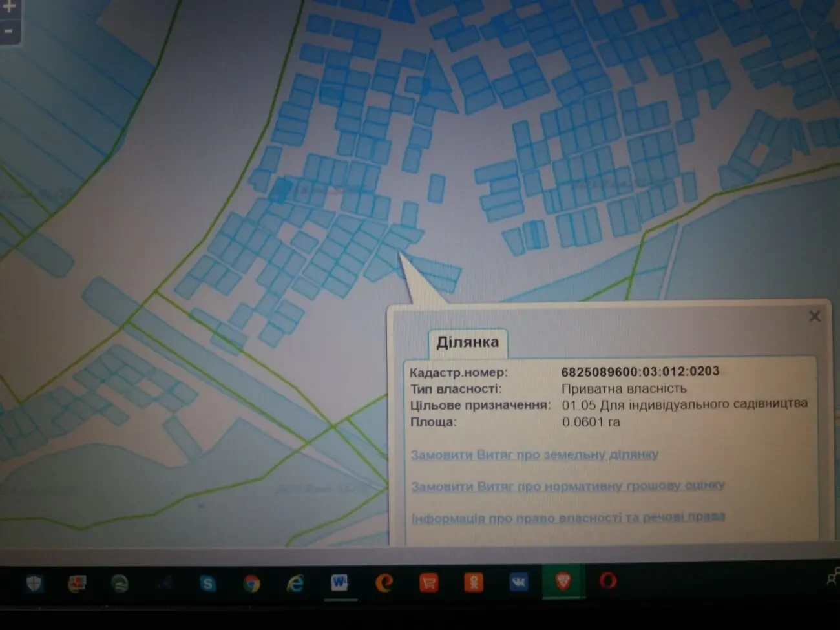Click cadastral number 6825089600:03:012:0203
The width and height of the screenshot is (840, 630).
640,372
